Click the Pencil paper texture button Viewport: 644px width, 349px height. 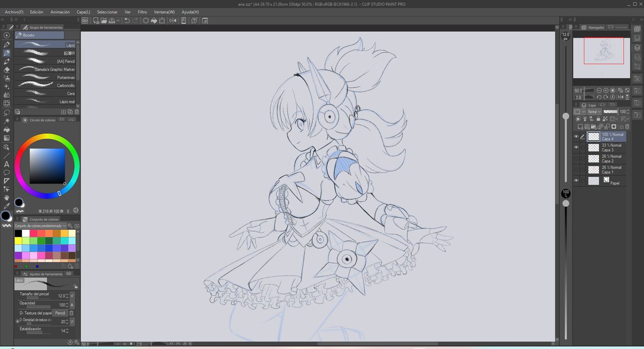coord(60,313)
